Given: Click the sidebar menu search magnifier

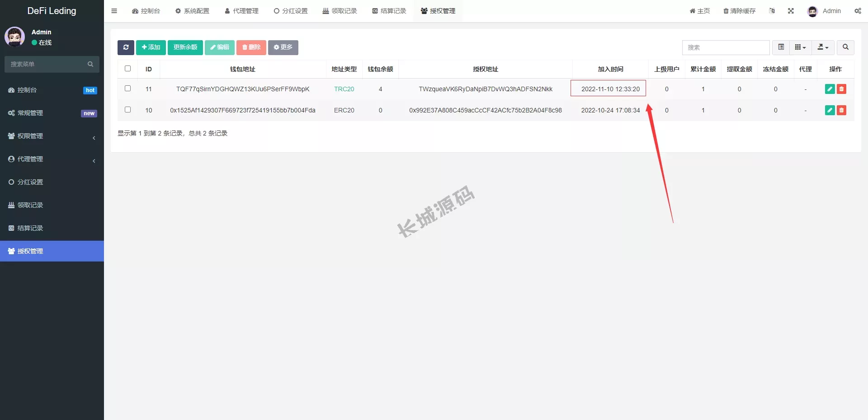Looking at the screenshot, I should pyautogui.click(x=90, y=64).
